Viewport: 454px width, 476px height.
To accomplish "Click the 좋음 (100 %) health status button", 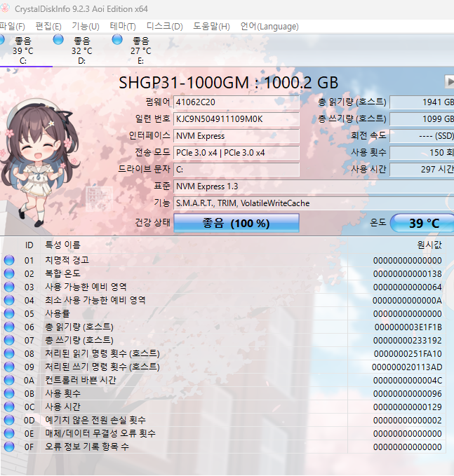I will [x=236, y=224].
